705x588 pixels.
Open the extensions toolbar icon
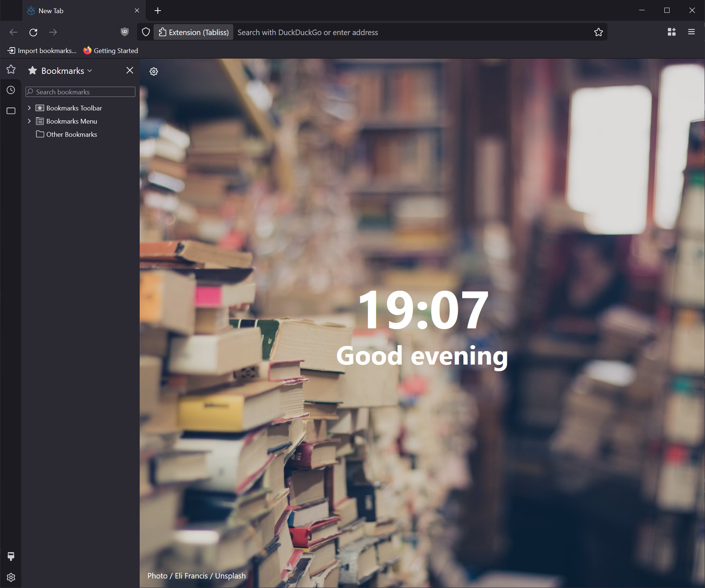(x=671, y=32)
